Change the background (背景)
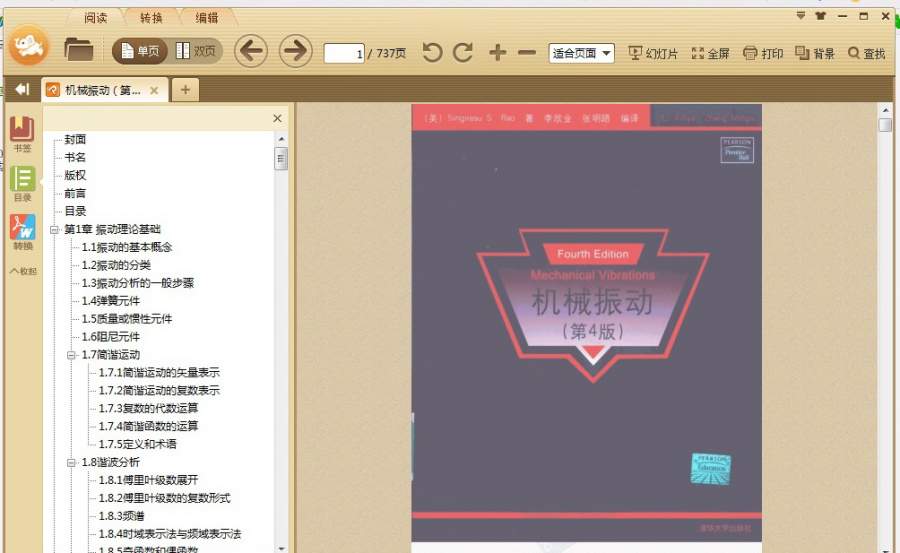 814,53
